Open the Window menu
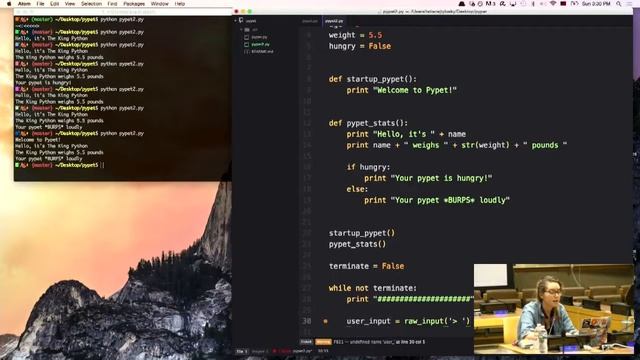 pyautogui.click(x=160, y=4)
